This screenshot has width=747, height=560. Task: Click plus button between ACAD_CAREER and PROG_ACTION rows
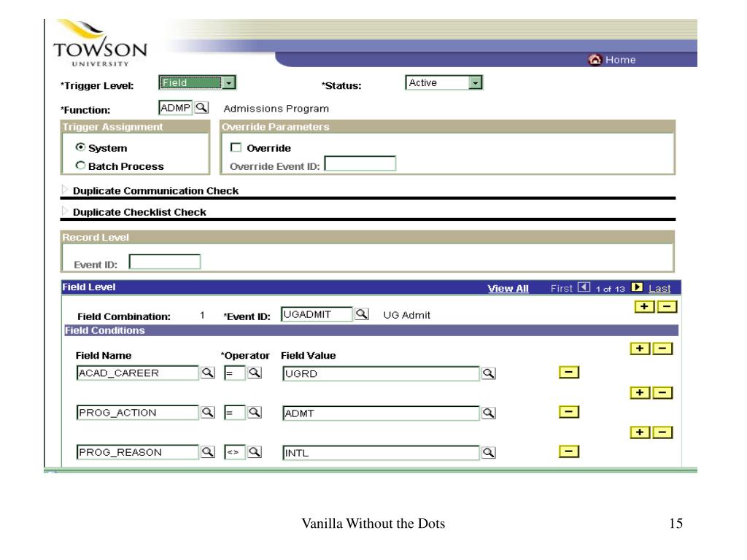point(640,392)
